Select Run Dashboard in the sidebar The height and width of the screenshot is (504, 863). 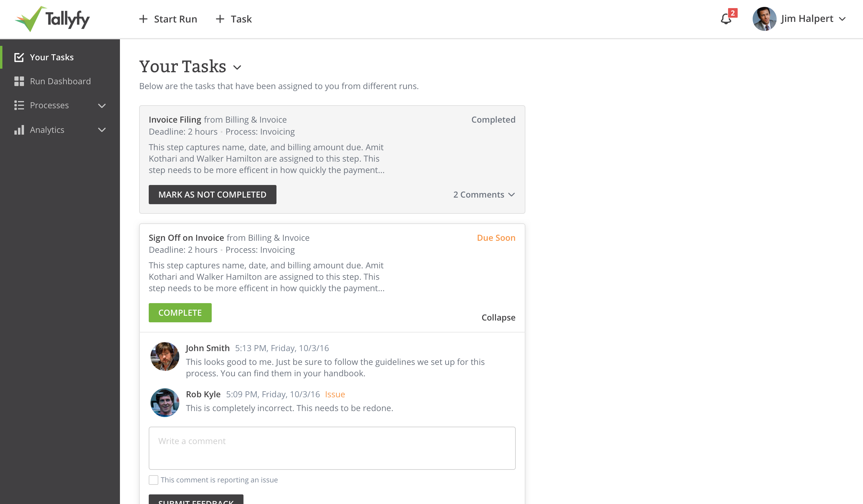60,81
